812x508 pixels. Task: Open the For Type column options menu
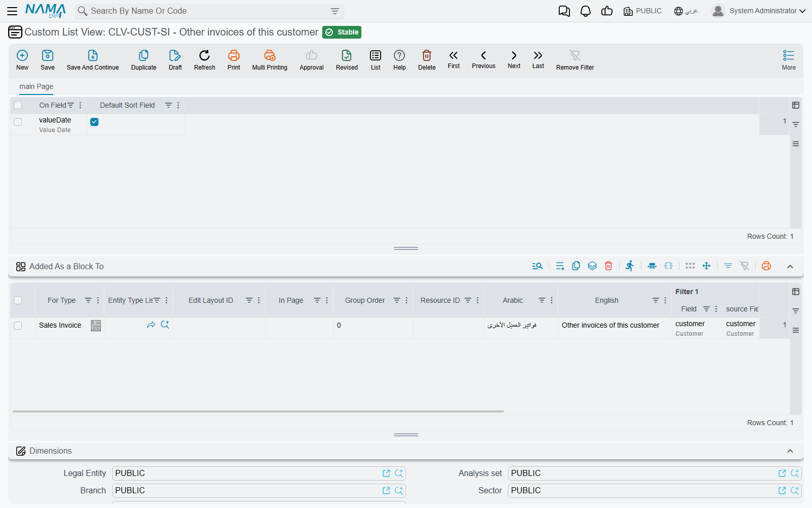[x=98, y=300]
